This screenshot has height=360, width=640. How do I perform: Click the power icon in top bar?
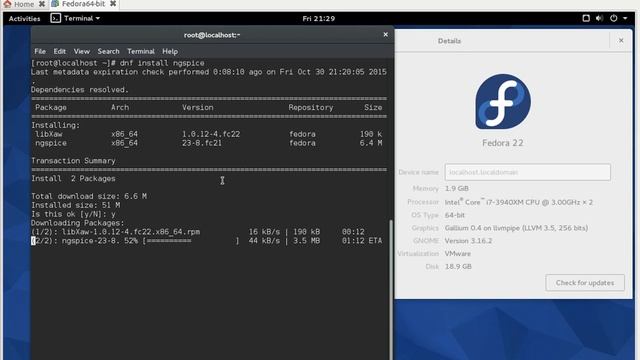[x=613, y=18]
